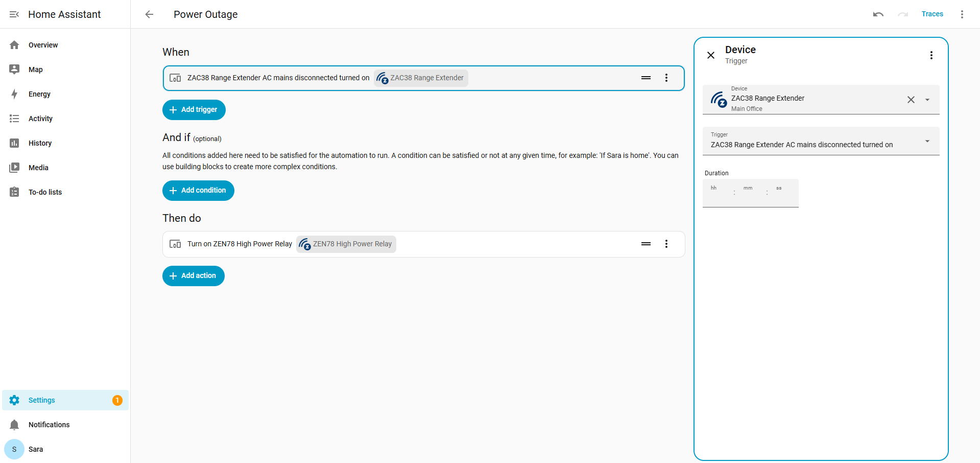
Task: Click the Add condition button
Action: (198, 191)
